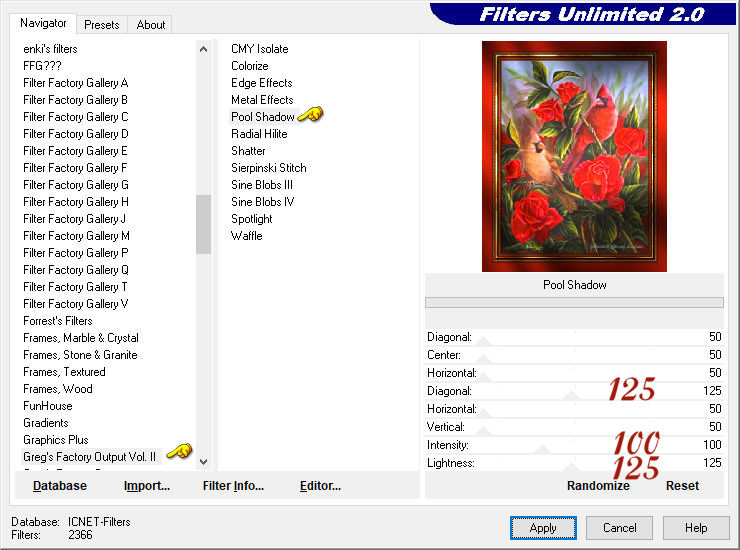Click the category list scrollbar thumb
The height and width of the screenshot is (550, 740).
pos(203,224)
